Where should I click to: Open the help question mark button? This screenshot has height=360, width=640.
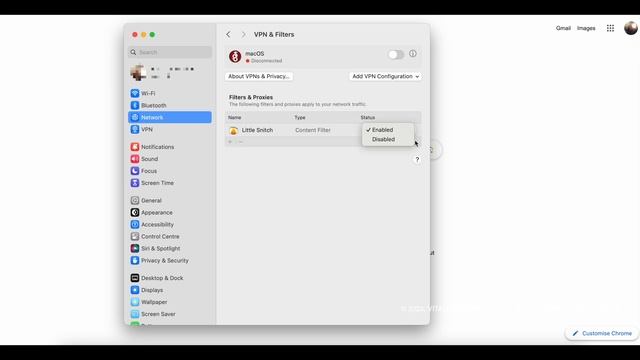tap(417, 160)
